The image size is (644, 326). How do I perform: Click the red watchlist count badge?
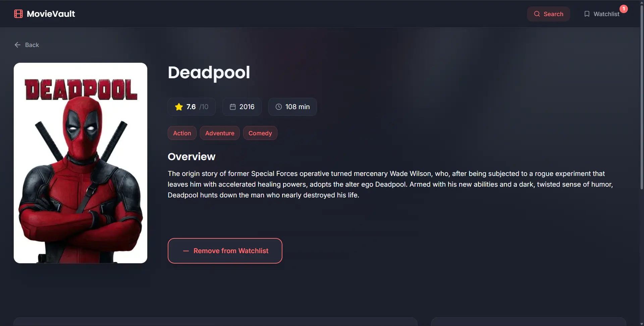click(624, 9)
